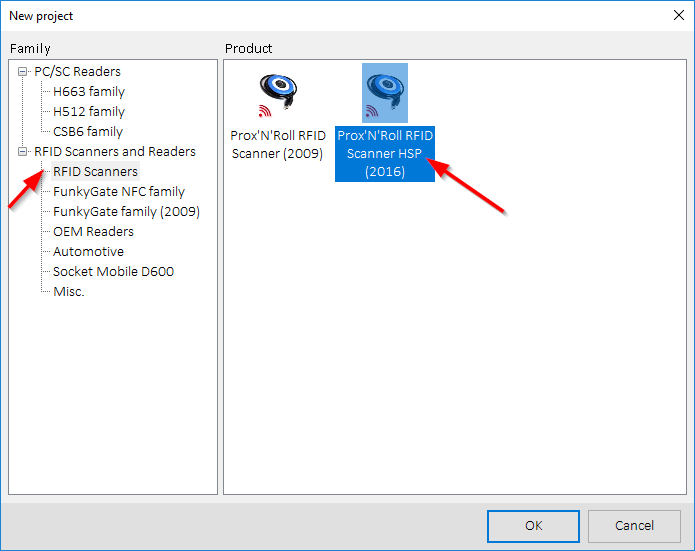The height and width of the screenshot is (551, 695).
Task: Confirm with the OK button
Action: click(533, 526)
